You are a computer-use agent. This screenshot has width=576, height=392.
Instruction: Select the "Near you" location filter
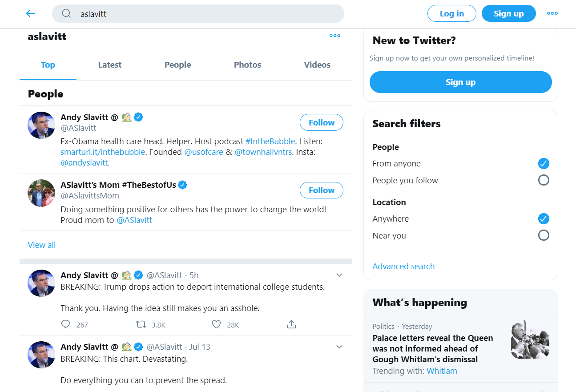(x=544, y=235)
